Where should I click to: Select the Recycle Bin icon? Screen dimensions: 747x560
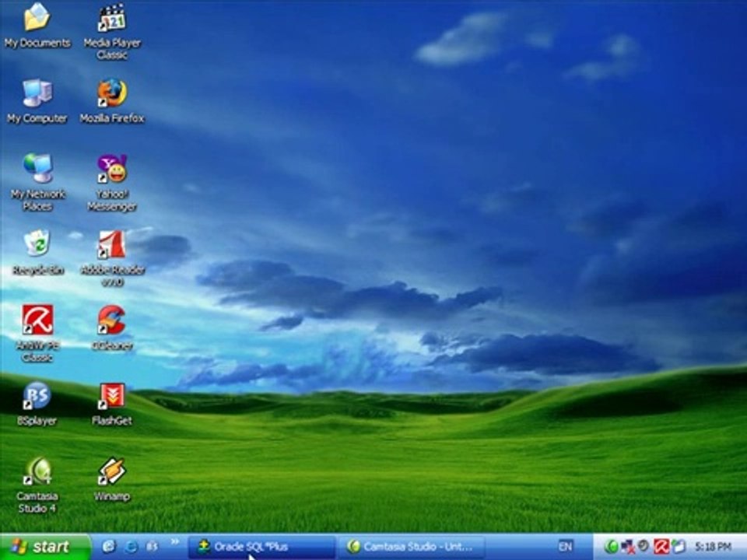click(x=37, y=243)
